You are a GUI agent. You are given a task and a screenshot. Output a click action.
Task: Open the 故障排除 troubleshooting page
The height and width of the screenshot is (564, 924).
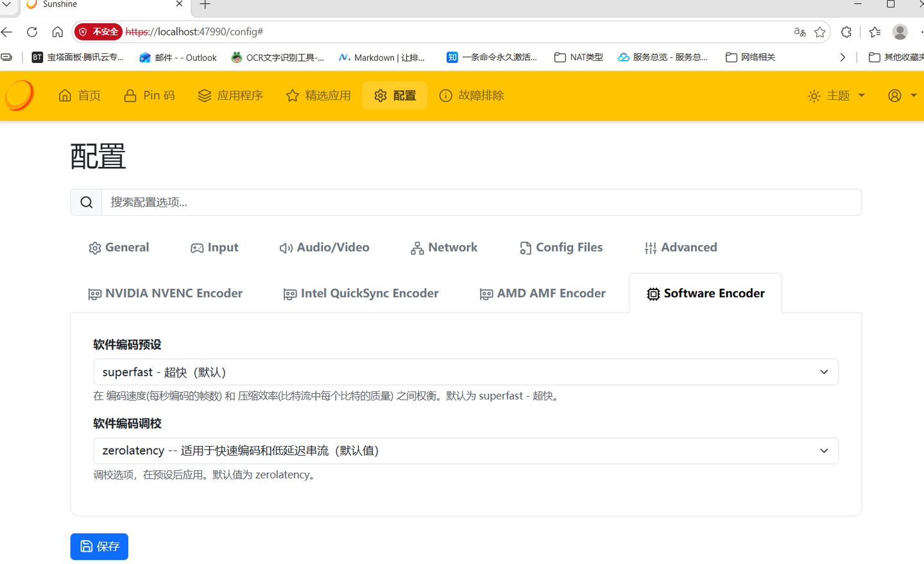(472, 96)
